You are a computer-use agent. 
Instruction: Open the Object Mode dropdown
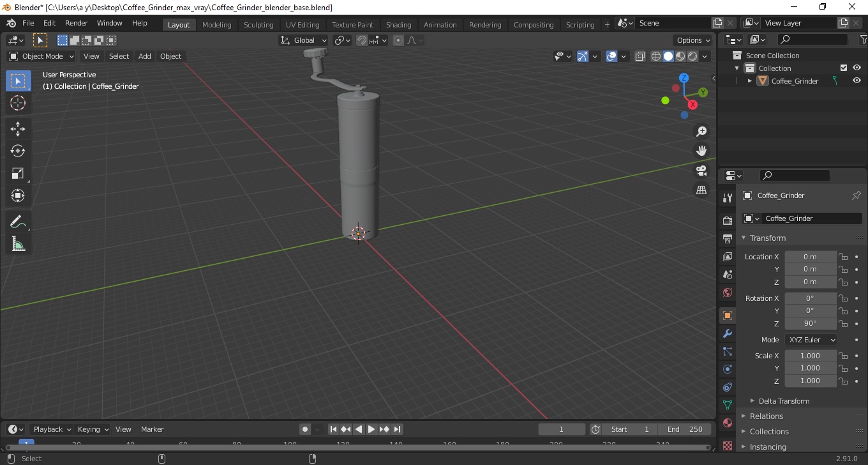[x=41, y=56]
